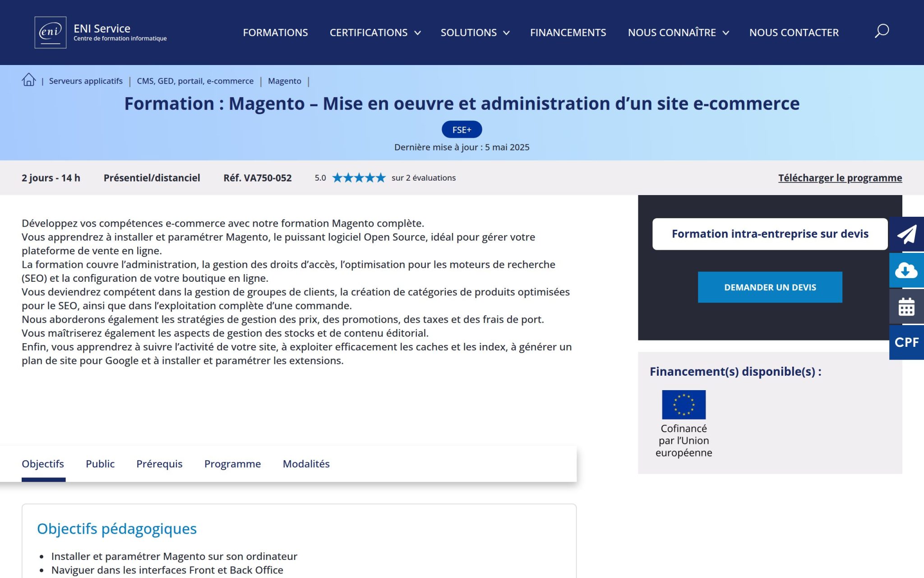This screenshot has width=924, height=578.
Task: Click the 'Financement(s) disponible(s) :' heading
Action: 735,371
